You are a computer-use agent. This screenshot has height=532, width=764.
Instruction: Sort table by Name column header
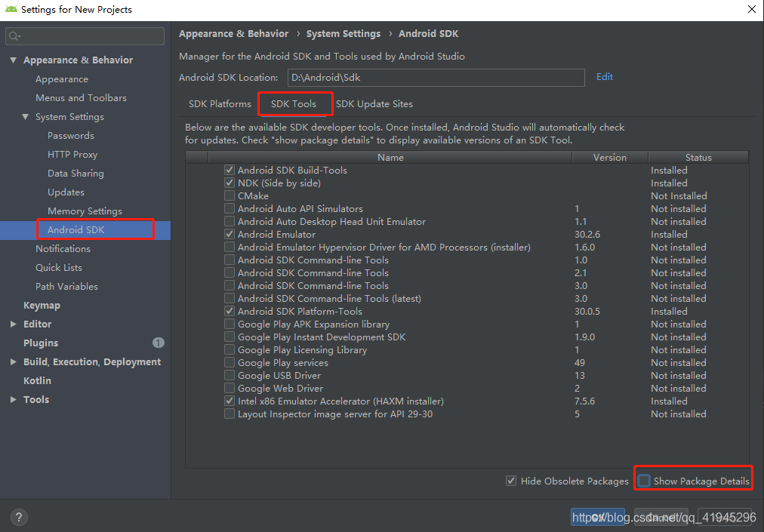(390, 158)
